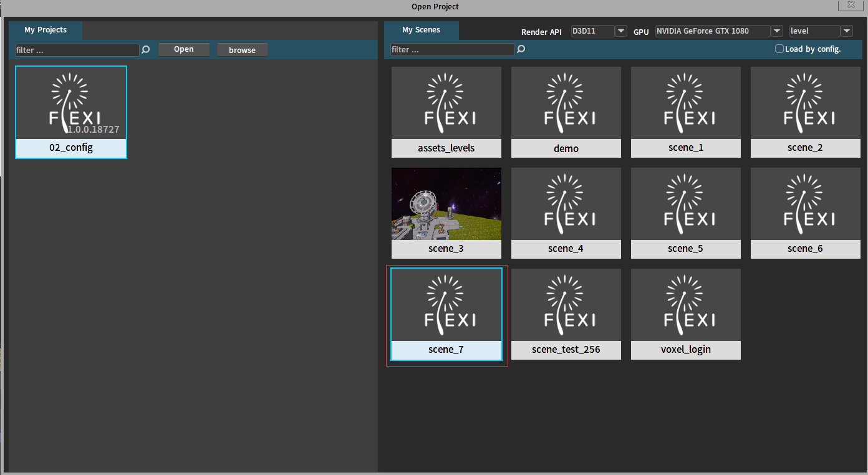Expand the Render API D3D11 dropdown
868x475 pixels.
[620, 31]
